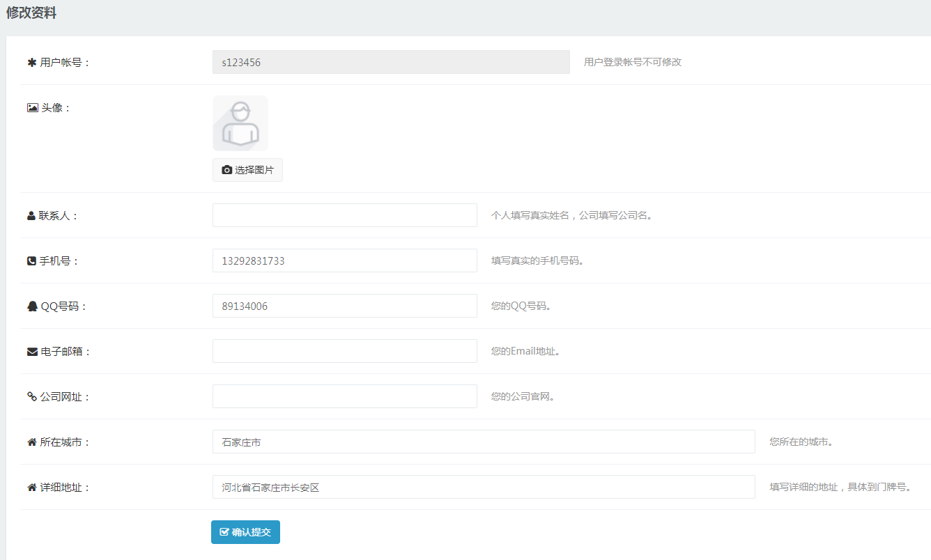The width and height of the screenshot is (931, 560).
Task: Focus the empty 公司网址 input field
Action: (345, 396)
